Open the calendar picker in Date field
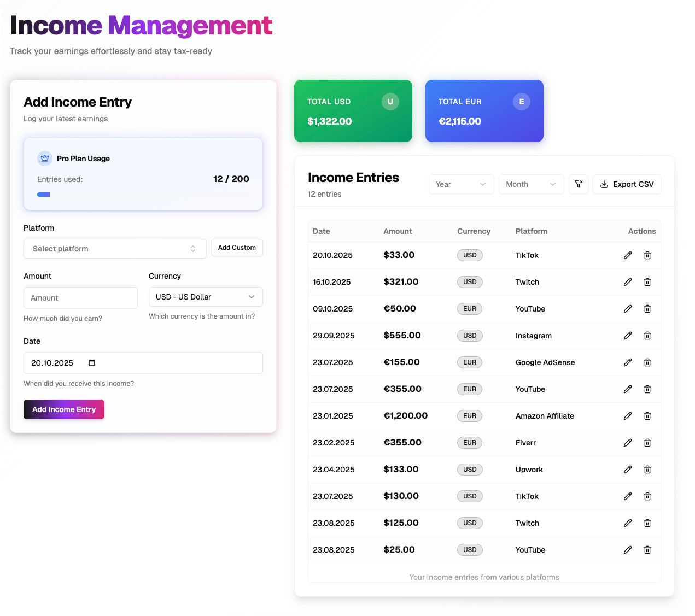This screenshot has height=616, width=695. tap(92, 363)
